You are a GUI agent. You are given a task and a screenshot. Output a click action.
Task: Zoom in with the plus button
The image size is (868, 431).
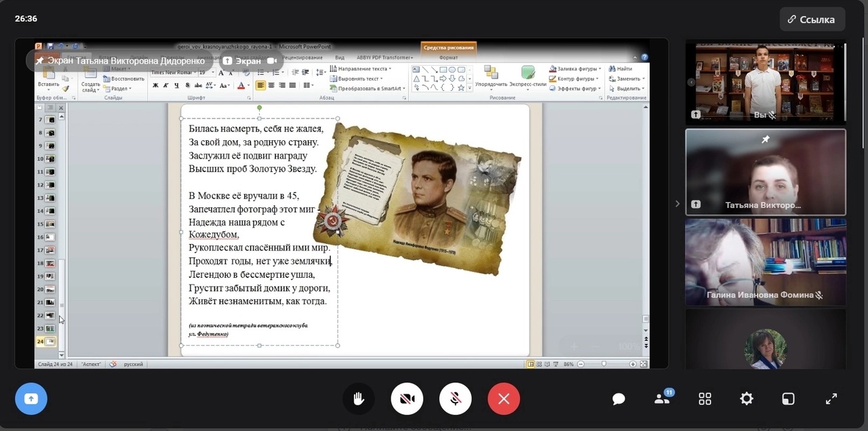(633, 364)
